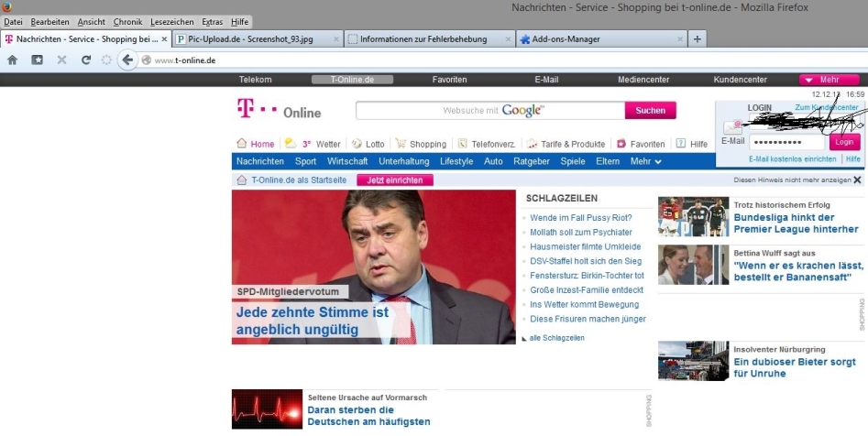Click the Kundencenter link in top bar
The width and height of the screenshot is (868, 436).
(740, 80)
